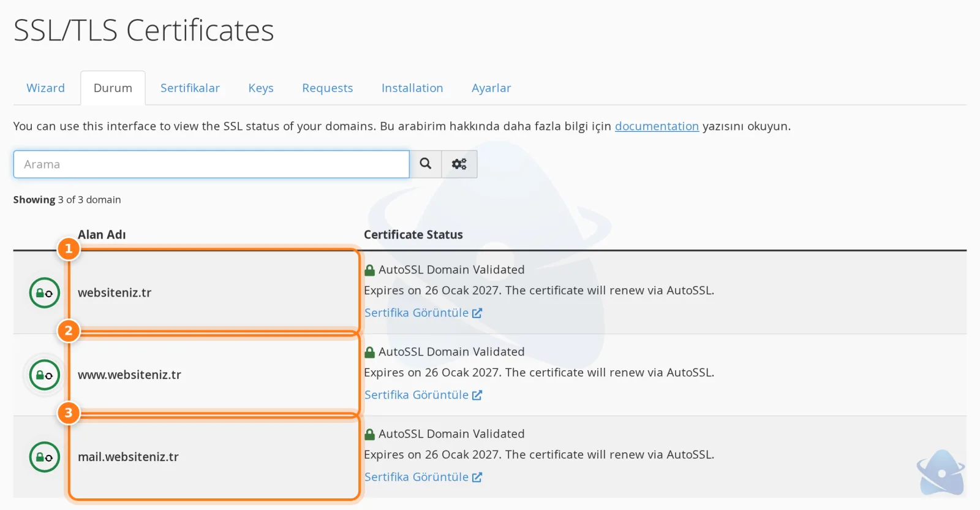
Task: Click green padlock in websiteniz.tr certificate status
Action: 369,270
